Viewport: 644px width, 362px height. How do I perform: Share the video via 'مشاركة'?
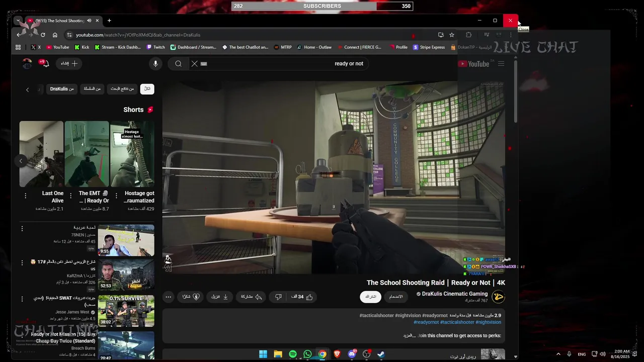click(x=252, y=297)
